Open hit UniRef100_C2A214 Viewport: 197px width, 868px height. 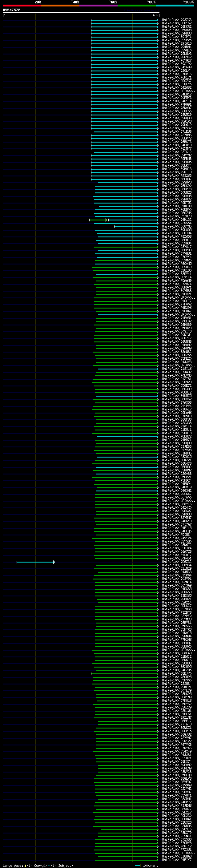(x=177, y=602)
